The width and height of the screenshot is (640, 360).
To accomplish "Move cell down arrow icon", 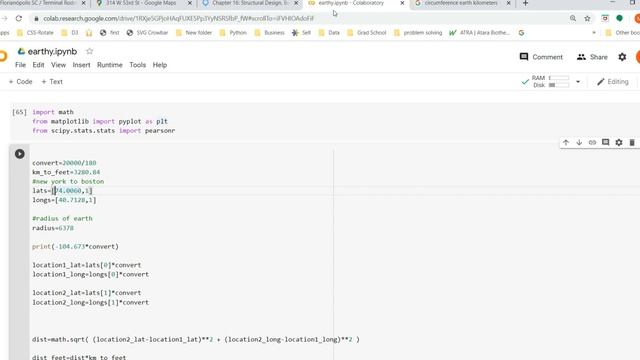I will tap(579, 142).
